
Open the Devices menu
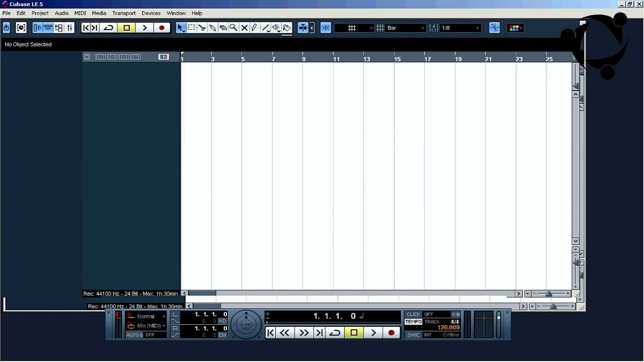pyautogui.click(x=151, y=13)
